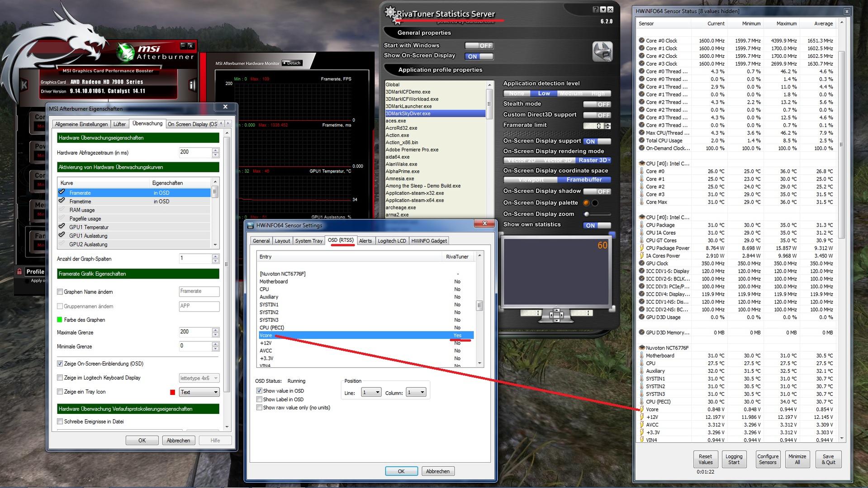This screenshot has height=488, width=868.
Task: Click the lightning icon beside CPU Package Power
Action: [x=641, y=248]
